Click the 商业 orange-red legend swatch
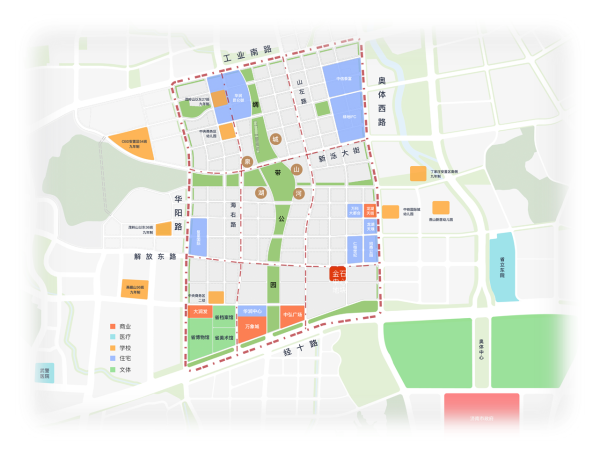 click(112, 327)
